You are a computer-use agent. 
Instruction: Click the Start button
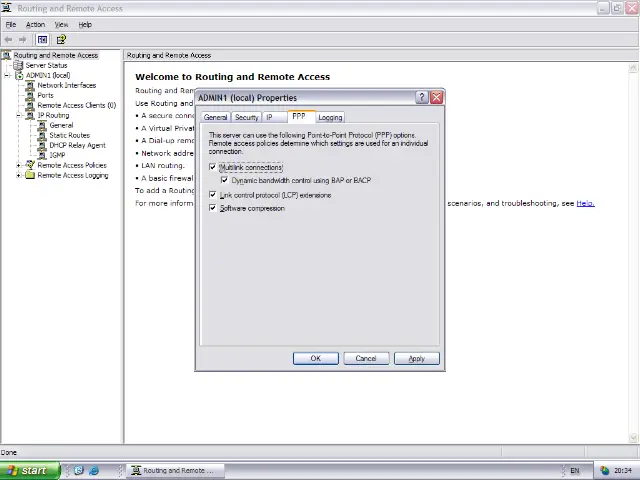click(30, 471)
